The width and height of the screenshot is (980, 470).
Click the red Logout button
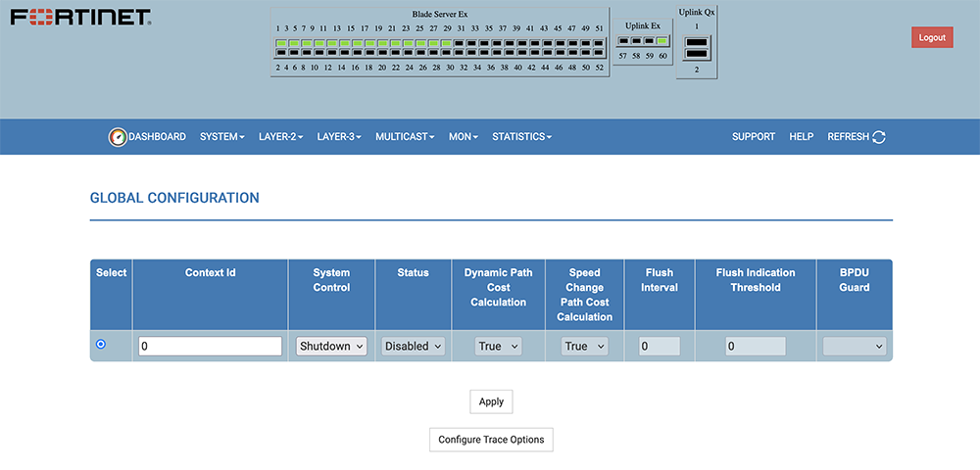(932, 37)
